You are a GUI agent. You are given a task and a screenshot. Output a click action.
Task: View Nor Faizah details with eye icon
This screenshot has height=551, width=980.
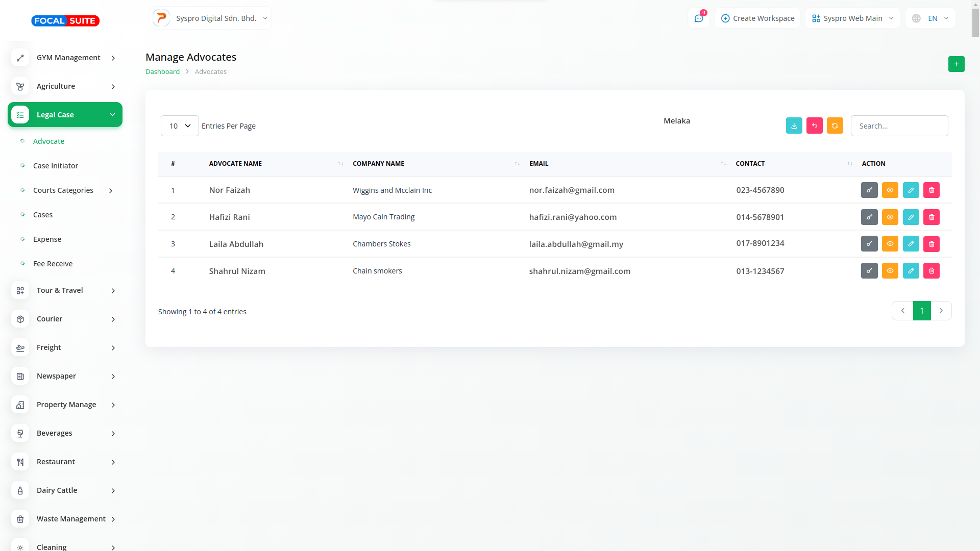[890, 190]
